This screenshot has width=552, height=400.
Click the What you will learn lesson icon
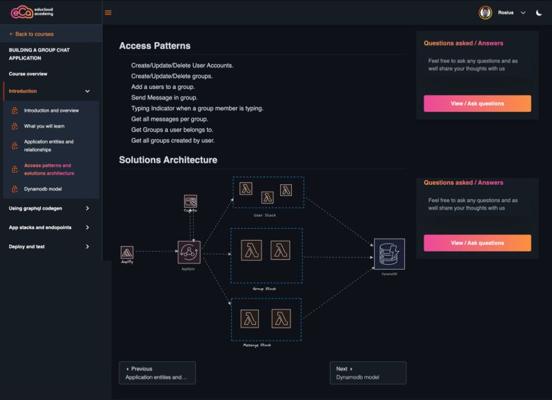click(x=14, y=126)
